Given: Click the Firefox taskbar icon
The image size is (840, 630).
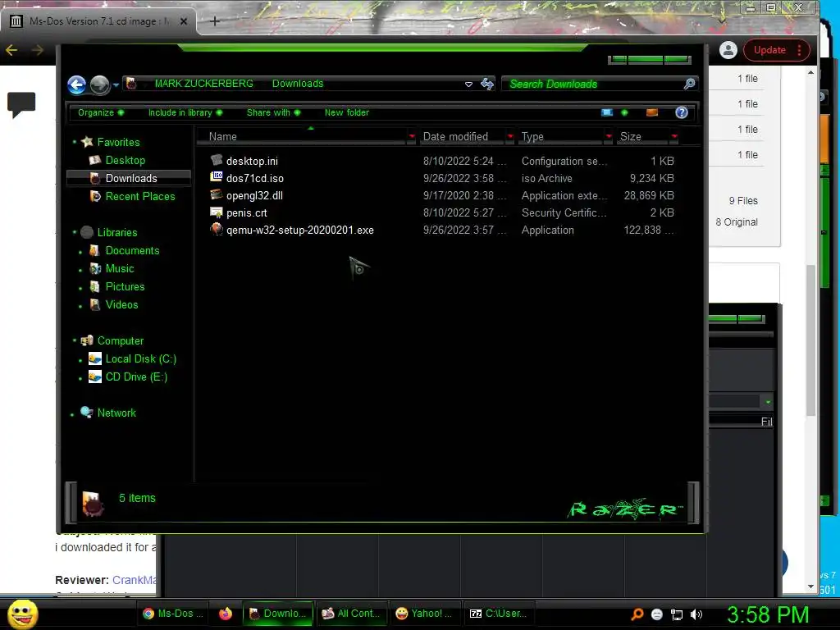Looking at the screenshot, I should coord(226,614).
